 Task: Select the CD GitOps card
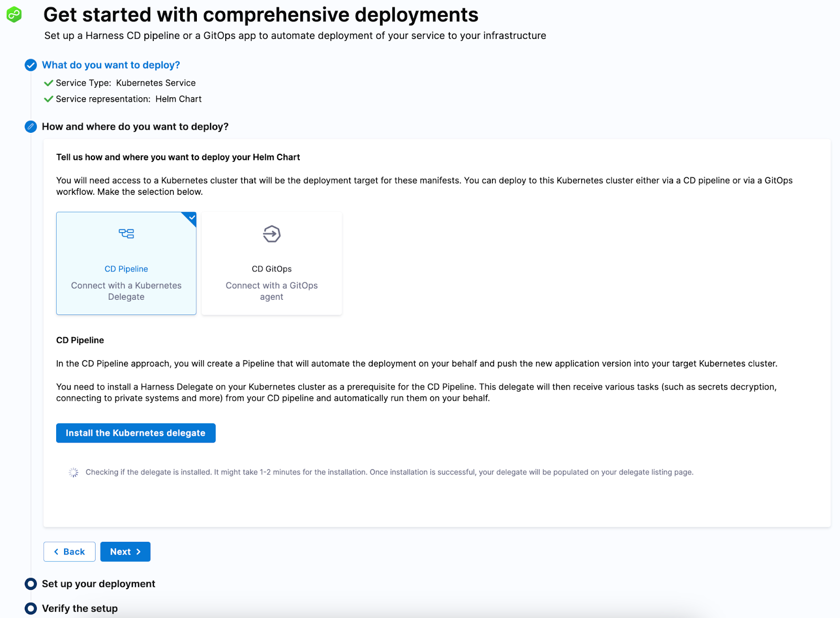click(272, 264)
